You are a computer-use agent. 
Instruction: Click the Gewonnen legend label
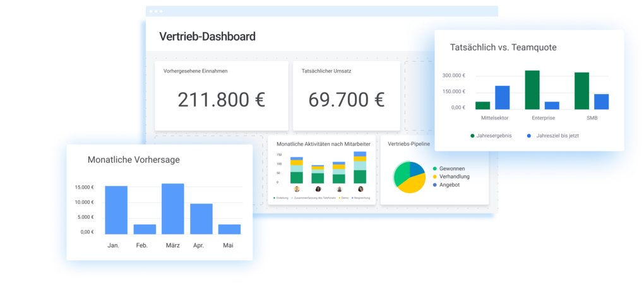click(x=452, y=168)
